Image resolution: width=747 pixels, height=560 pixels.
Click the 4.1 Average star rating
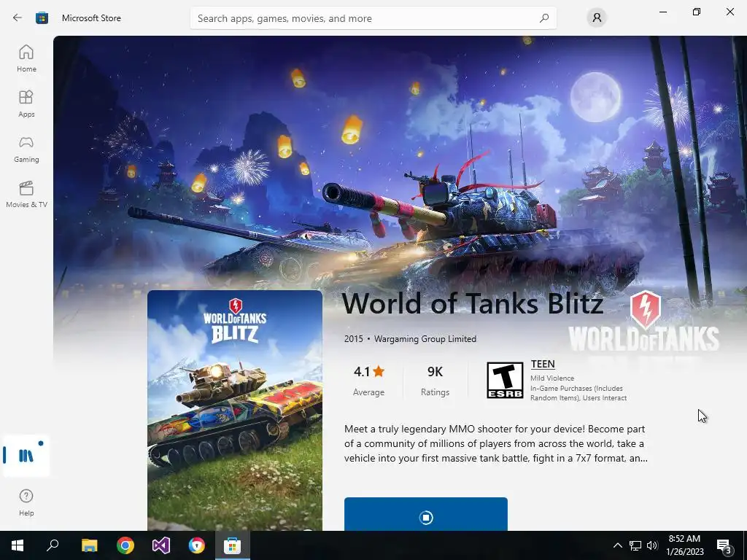(368, 381)
